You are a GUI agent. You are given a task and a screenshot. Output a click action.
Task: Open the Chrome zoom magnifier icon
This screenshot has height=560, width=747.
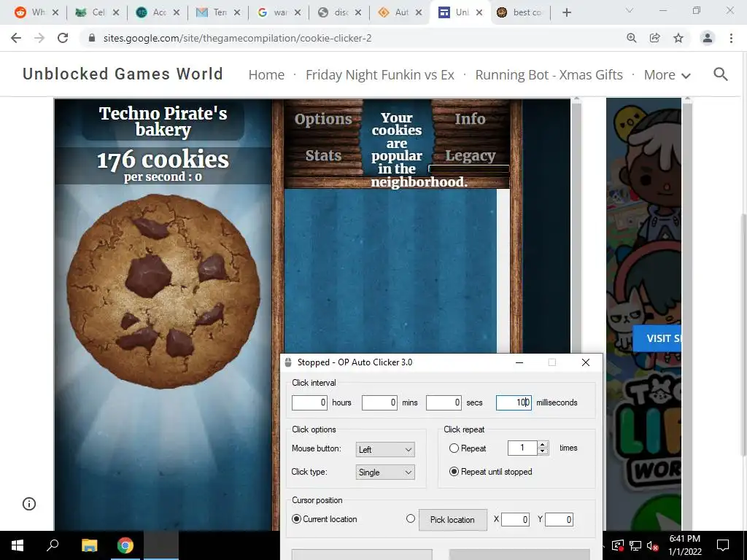(632, 38)
